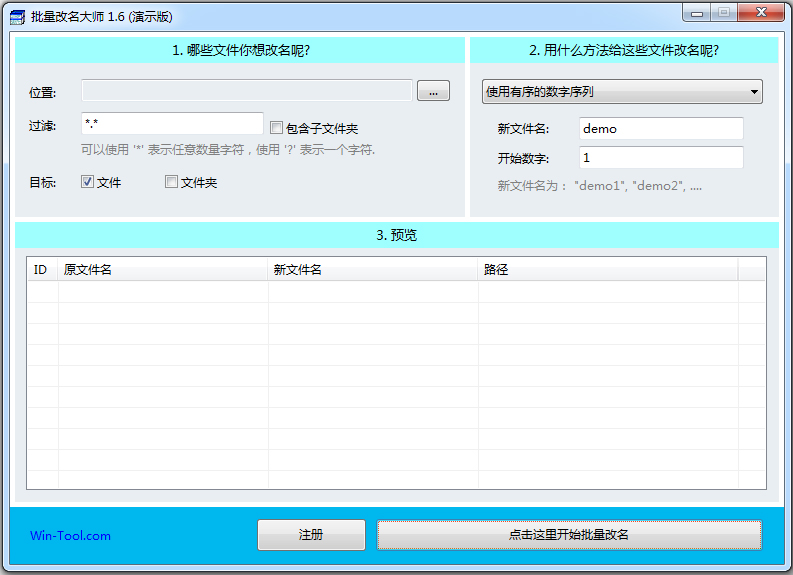Click 点击这里开始批量改名 start rename button
The image size is (793, 575).
(569, 535)
